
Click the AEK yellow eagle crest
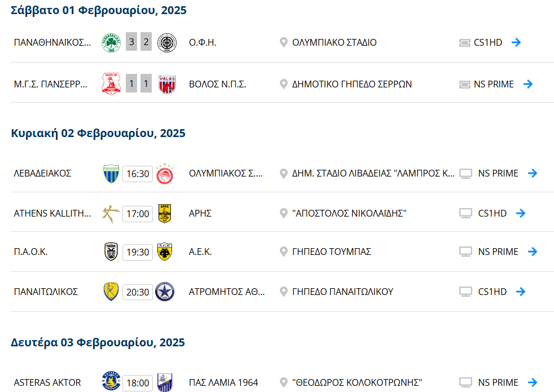coord(164,252)
